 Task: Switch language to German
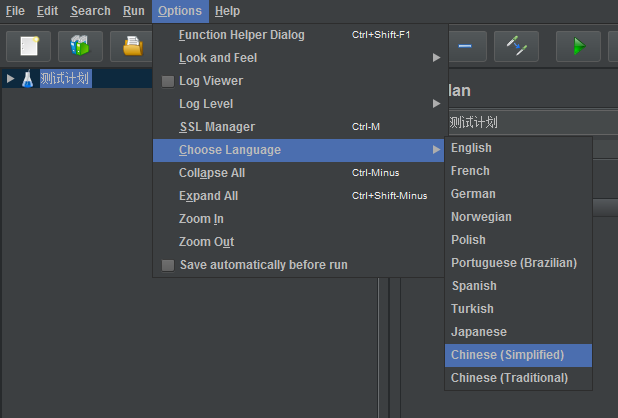[x=518, y=194]
